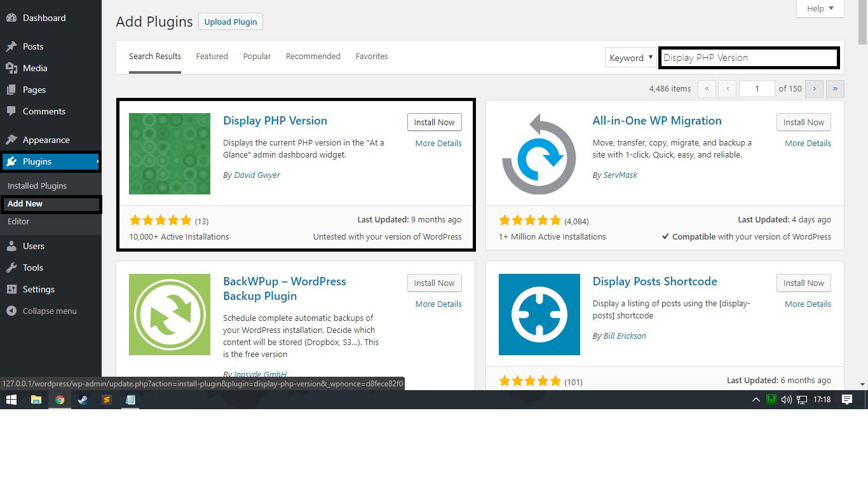Viewport: 868px width, 488px height.
Task: Open the Notepad app in taskbar
Action: click(130, 400)
